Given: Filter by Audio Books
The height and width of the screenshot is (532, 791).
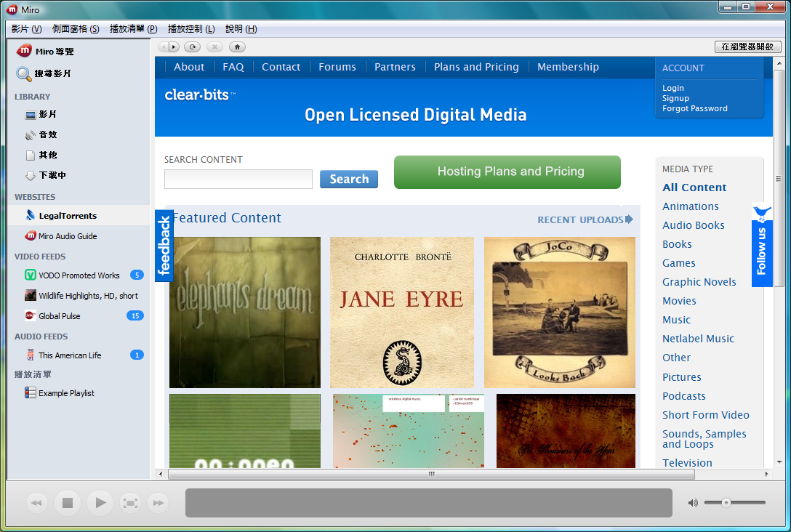Looking at the screenshot, I should [693, 225].
